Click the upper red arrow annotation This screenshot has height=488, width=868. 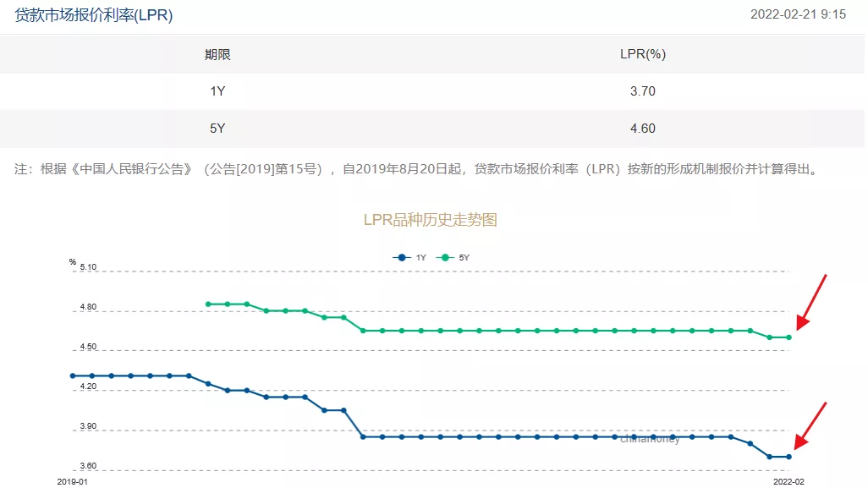(x=811, y=302)
